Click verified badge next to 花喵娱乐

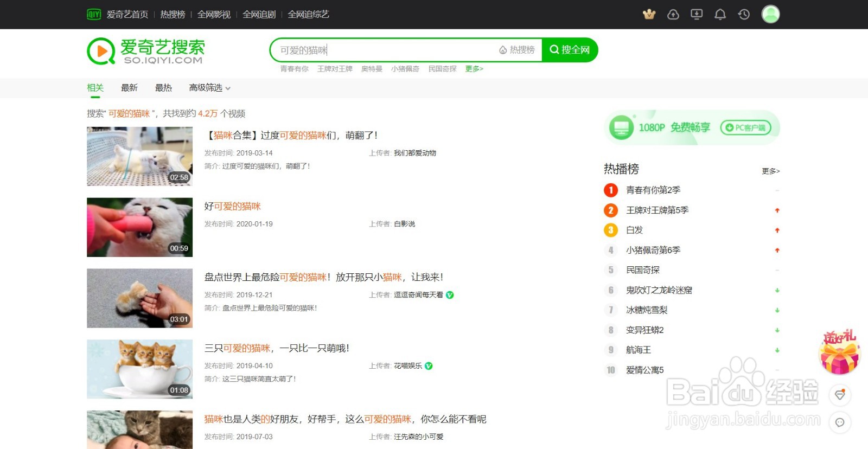429,366
